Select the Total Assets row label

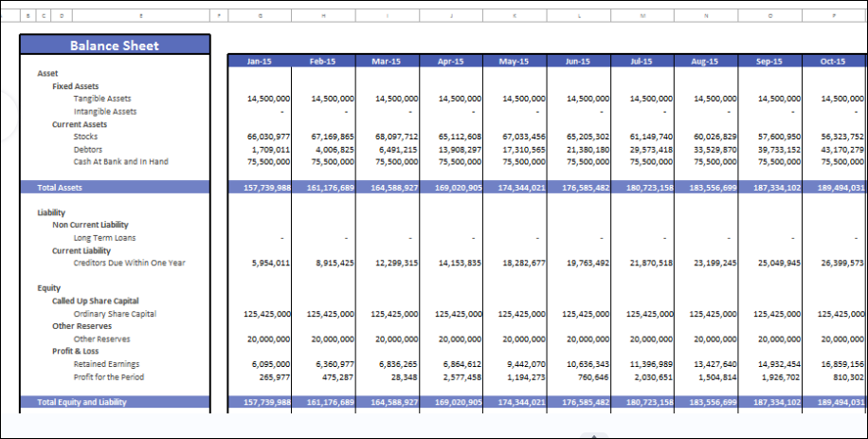[x=60, y=188]
